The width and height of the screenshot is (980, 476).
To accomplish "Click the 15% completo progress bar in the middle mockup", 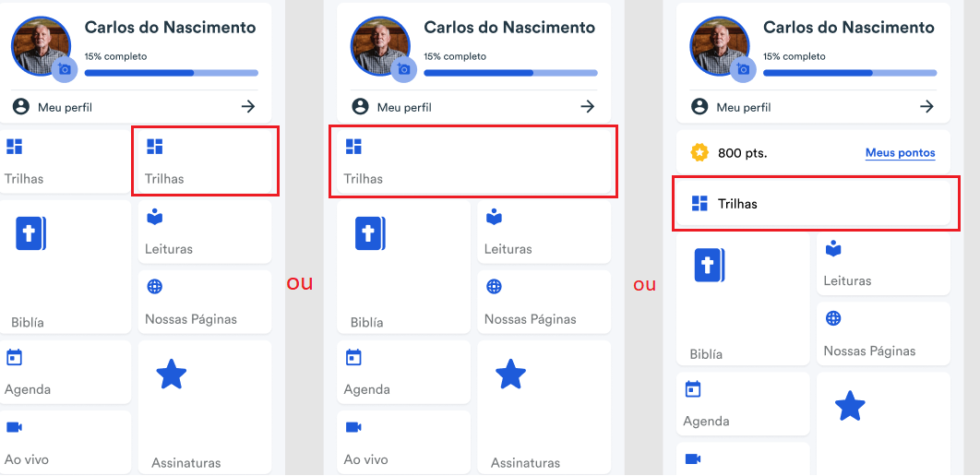I will click(x=510, y=73).
